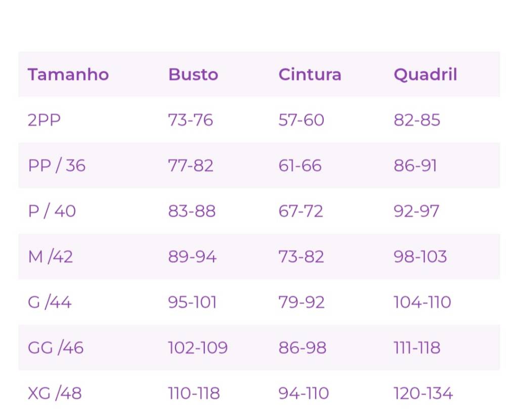Click the Quadril column header

click(425, 74)
